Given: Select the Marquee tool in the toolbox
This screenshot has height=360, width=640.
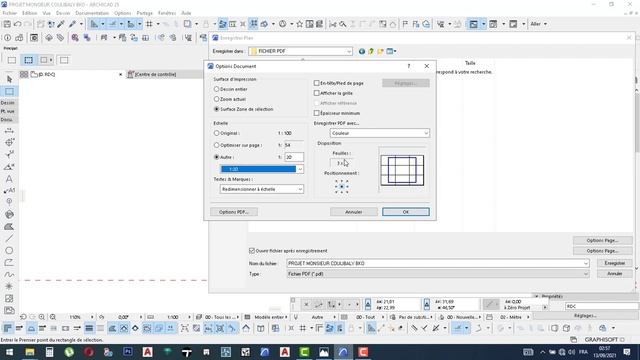Looking at the screenshot, I should pyautogui.click(x=9, y=91).
